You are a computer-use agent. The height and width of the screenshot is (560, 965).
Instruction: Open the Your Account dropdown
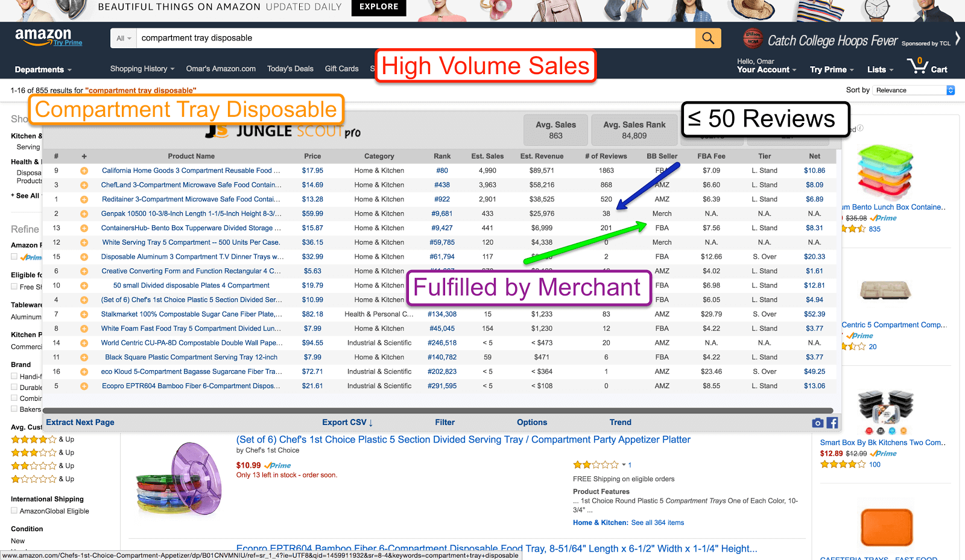(x=767, y=70)
